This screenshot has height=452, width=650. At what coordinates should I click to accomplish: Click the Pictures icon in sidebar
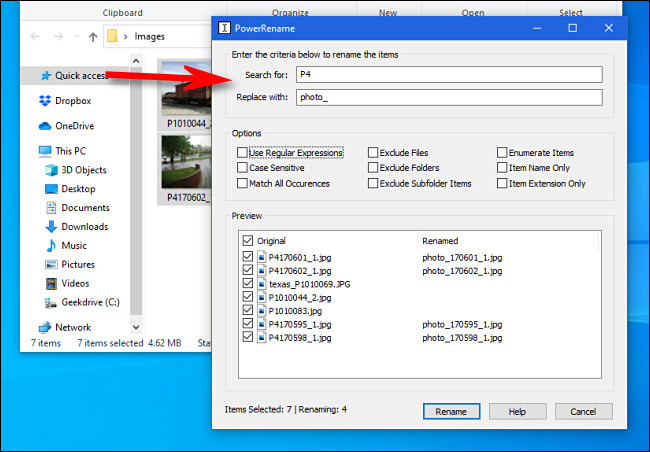pyautogui.click(x=51, y=265)
